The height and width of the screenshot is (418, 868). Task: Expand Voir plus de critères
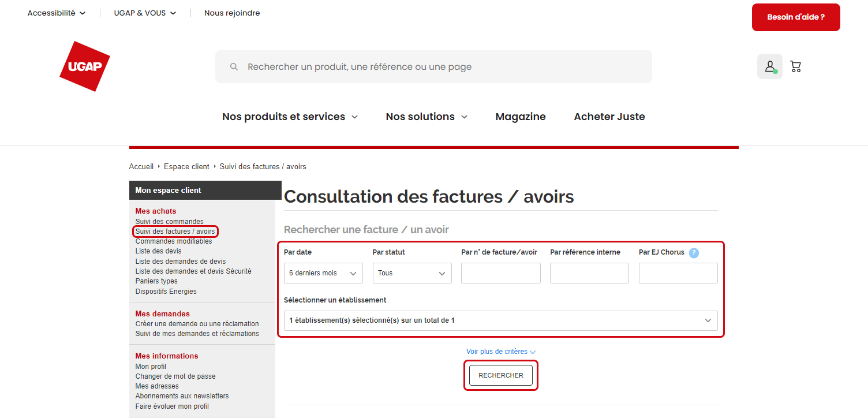pyautogui.click(x=500, y=352)
